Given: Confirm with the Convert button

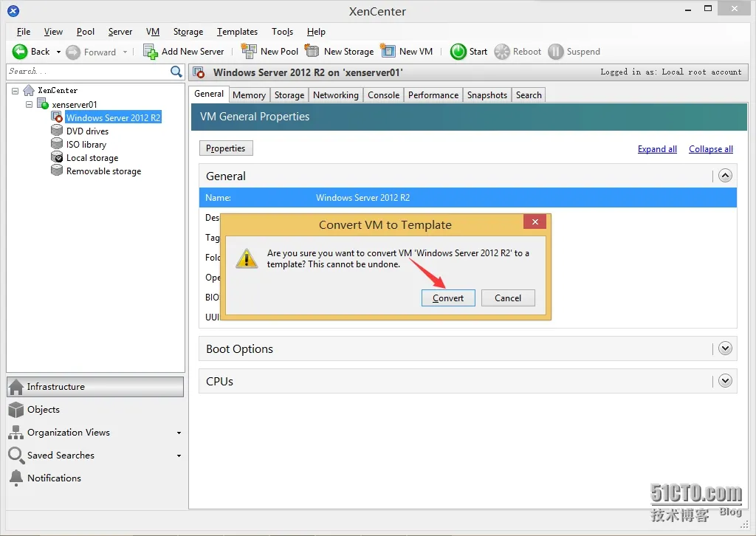Looking at the screenshot, I should coord(448,298).
